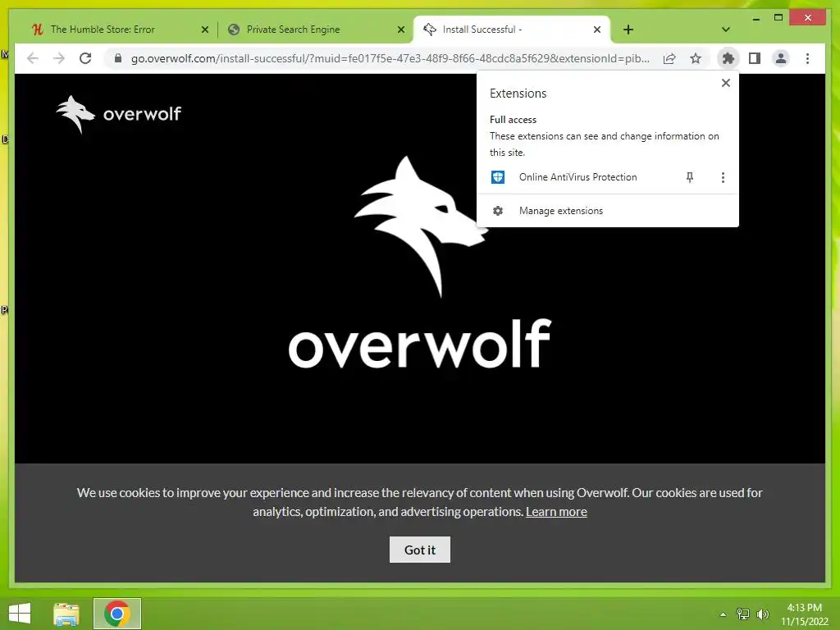Close the Install Successful tab
This screenshot has width=840, height=630.
point(597,30)
